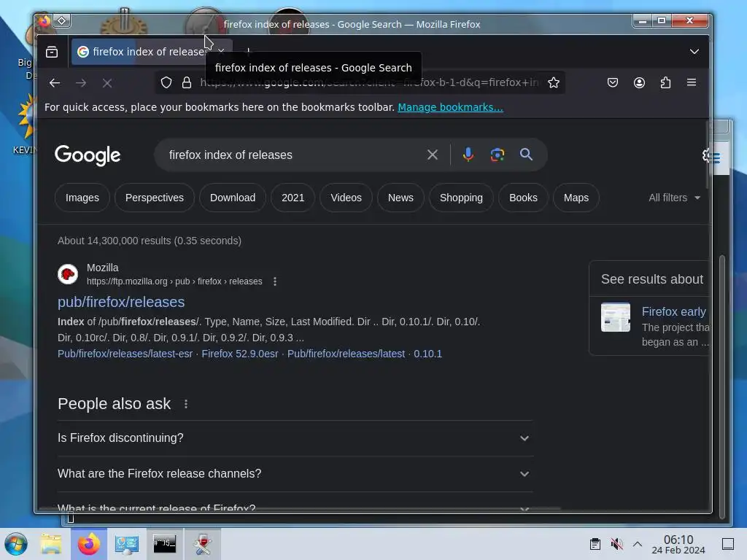Screen dimensions: 747x560
Task: Start Google voice search microphone
Action: (x=468, y=155)
